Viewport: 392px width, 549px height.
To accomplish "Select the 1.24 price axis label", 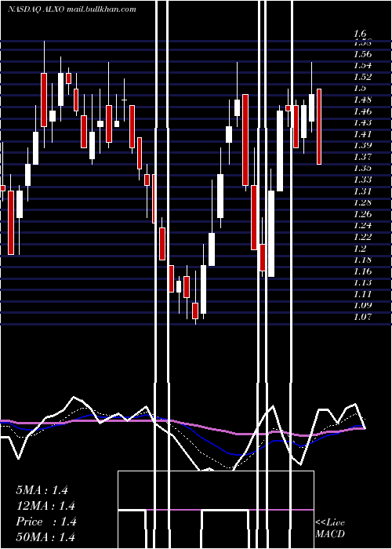I will (362, 225).
